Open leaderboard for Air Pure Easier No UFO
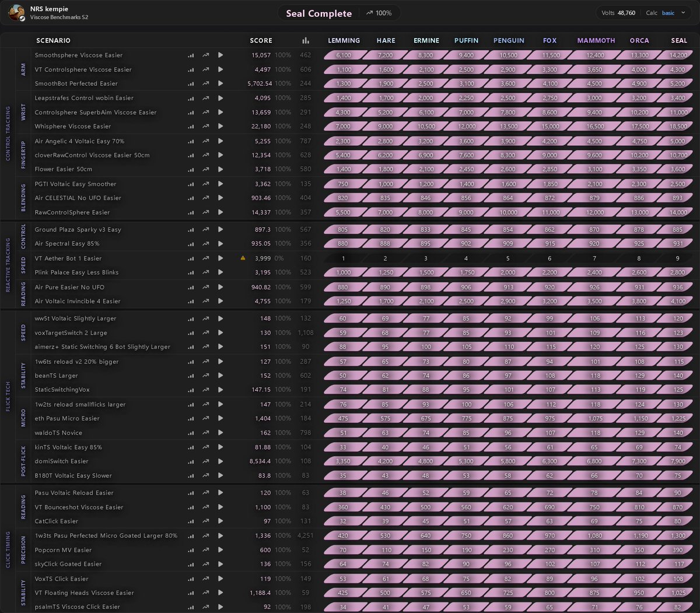The height and width of the screenshot is (613, 700). pyautogui.click(x=191, y=287)
